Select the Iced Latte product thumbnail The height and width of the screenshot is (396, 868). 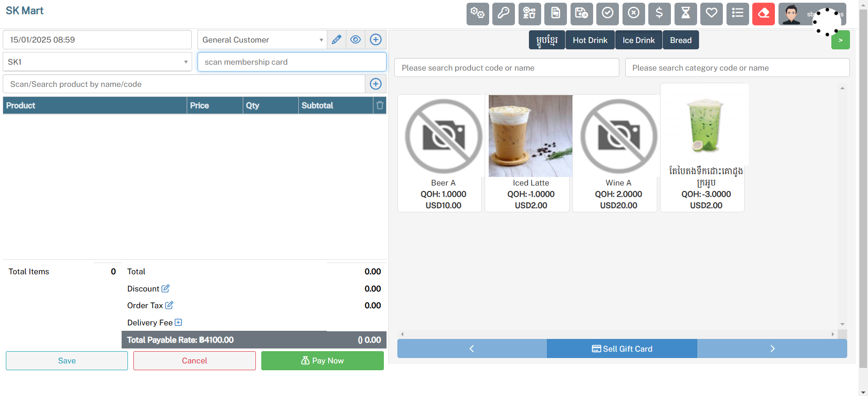[530, 136]
